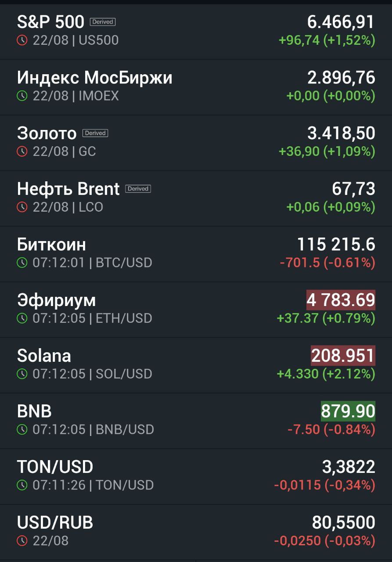392x562 pixels.
Task: Click the Derived badge next to S&P 500
Action: (x=103, y=22)
